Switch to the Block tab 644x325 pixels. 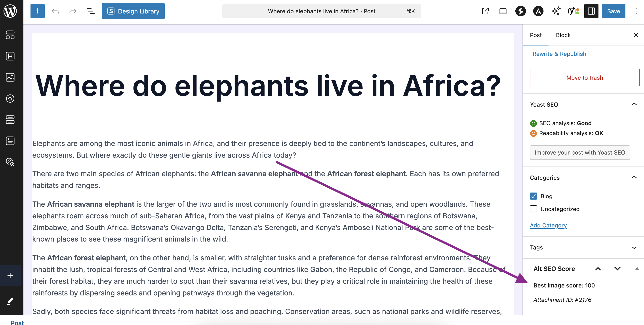[563, 35]
